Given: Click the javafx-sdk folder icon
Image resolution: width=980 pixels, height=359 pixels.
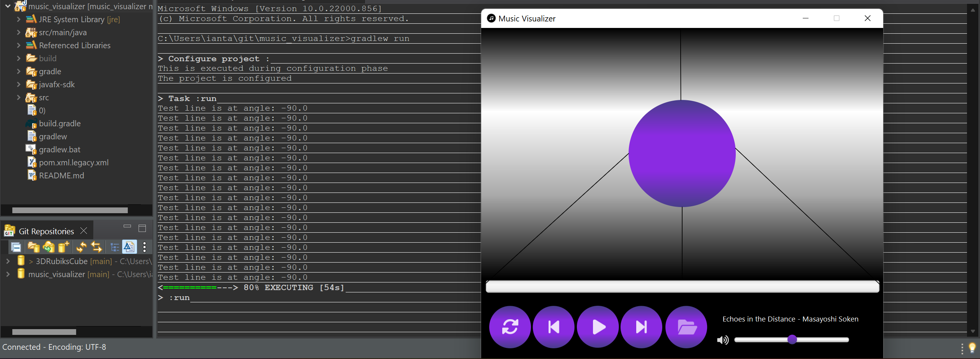Looking at the screenshot, I should [x=31, y=84].
